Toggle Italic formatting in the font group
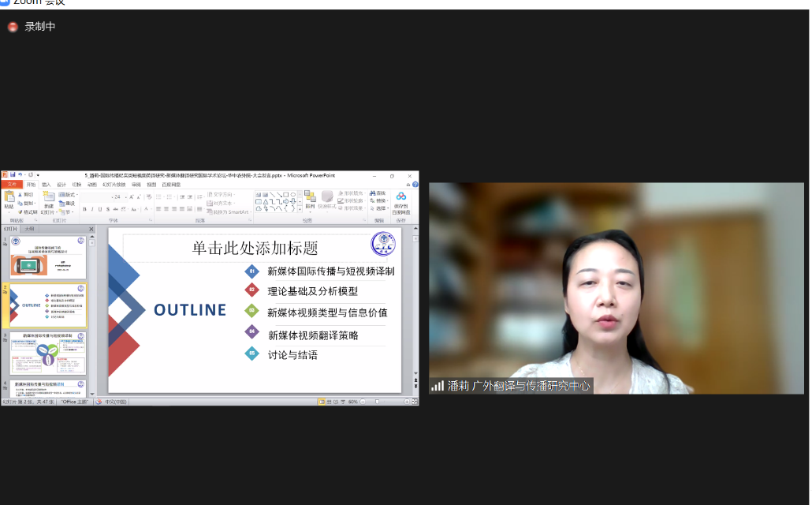This screenshot has width=812, height=505. (91, 209)
